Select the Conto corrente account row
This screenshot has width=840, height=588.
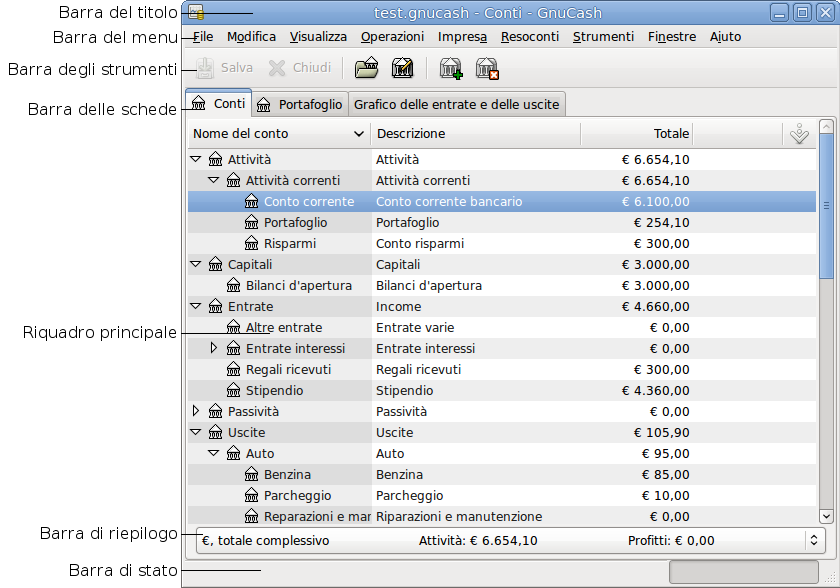(501, 201)
